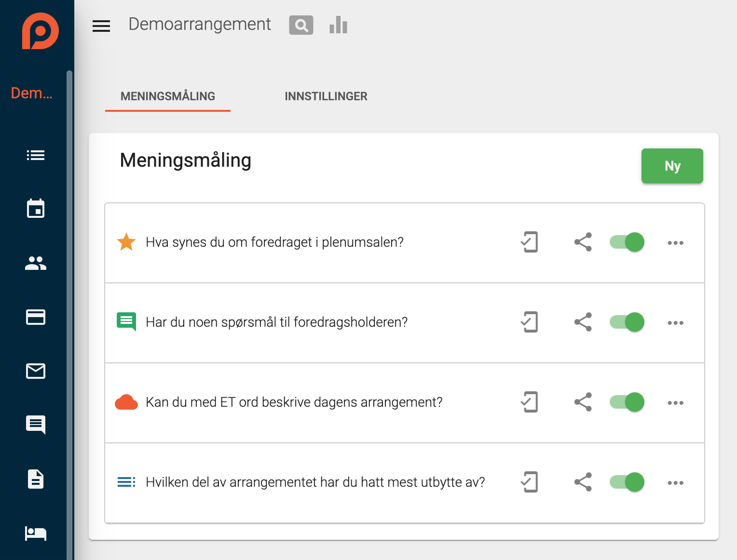
Task: Open more options for utbytte question
Action: tap(675, 483)
